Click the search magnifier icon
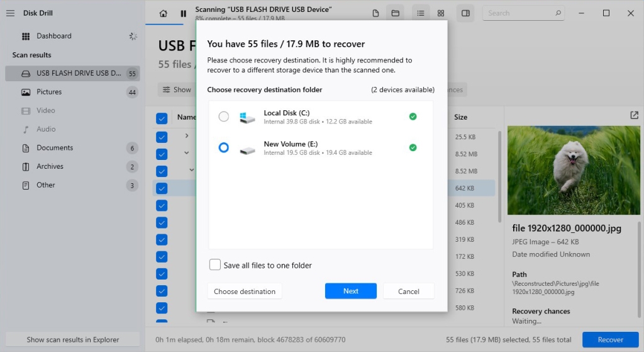Image resolution: width=644 pixels, height=352 pixels. click(x=558, y=13)
